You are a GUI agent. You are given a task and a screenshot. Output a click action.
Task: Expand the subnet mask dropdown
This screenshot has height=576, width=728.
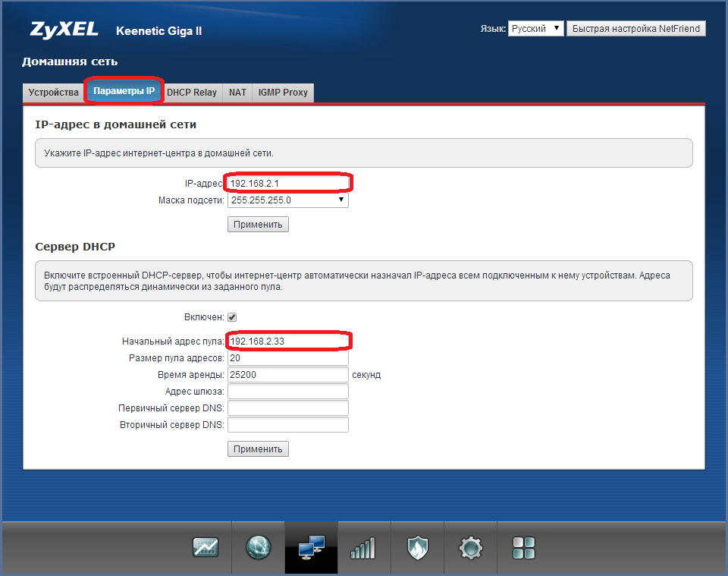click(287, 200)
